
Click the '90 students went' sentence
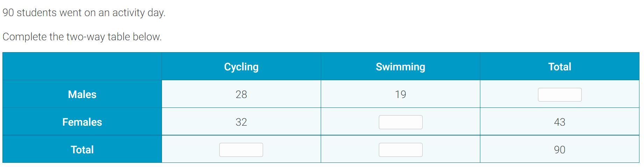tap(84, 13)
